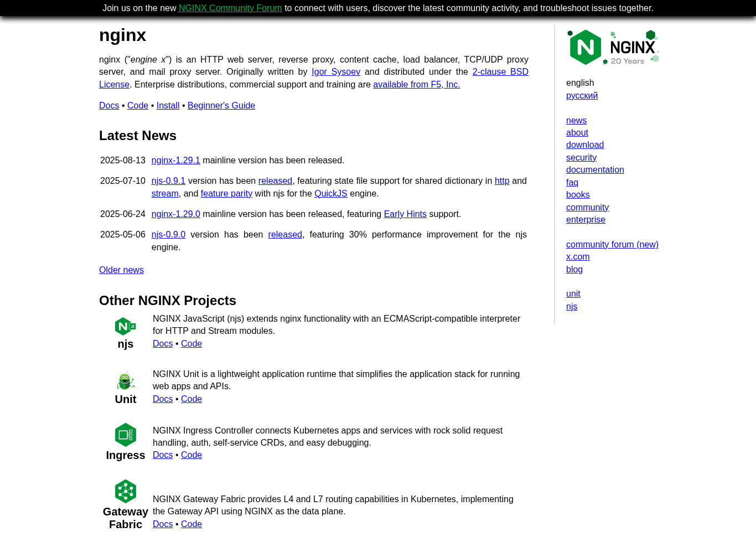This screenshot has height=547, width=756.
Task: Click the Ingress Controller hexagon icon
Action: [x=126, y=435]
